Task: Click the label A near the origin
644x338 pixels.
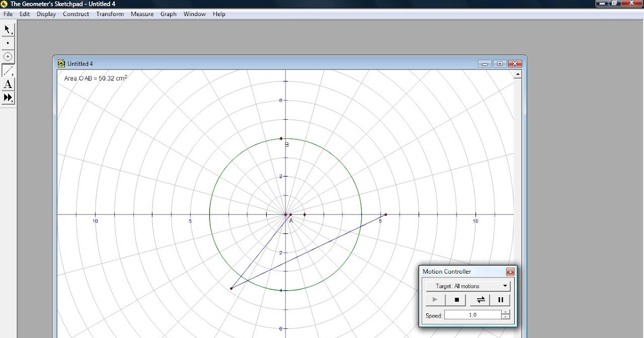Action: (291, 221)
